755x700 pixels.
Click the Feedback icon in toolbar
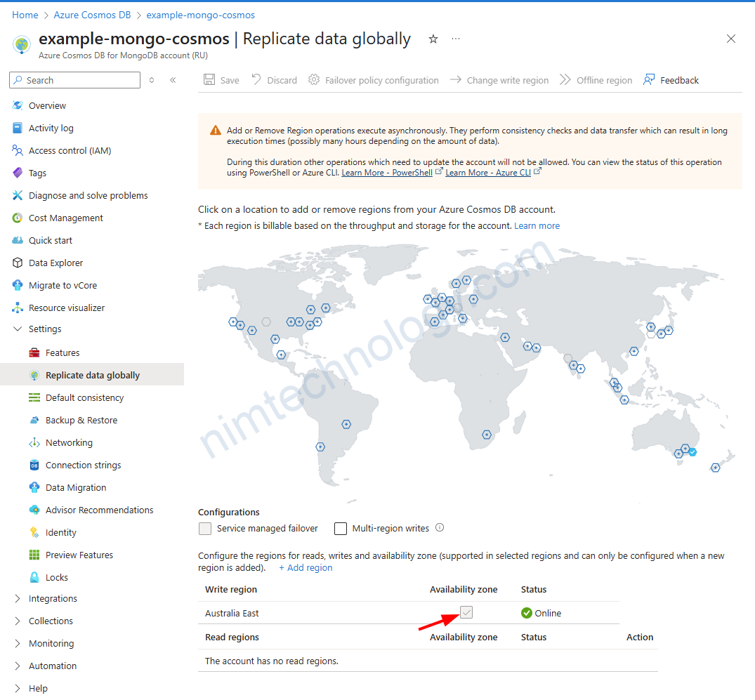(648, 80)
